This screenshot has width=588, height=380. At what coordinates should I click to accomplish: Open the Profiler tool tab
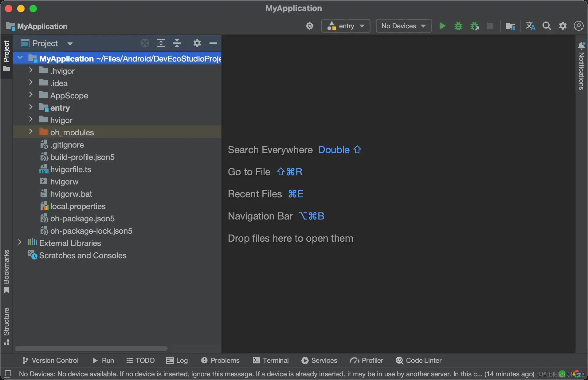(366, 360)
